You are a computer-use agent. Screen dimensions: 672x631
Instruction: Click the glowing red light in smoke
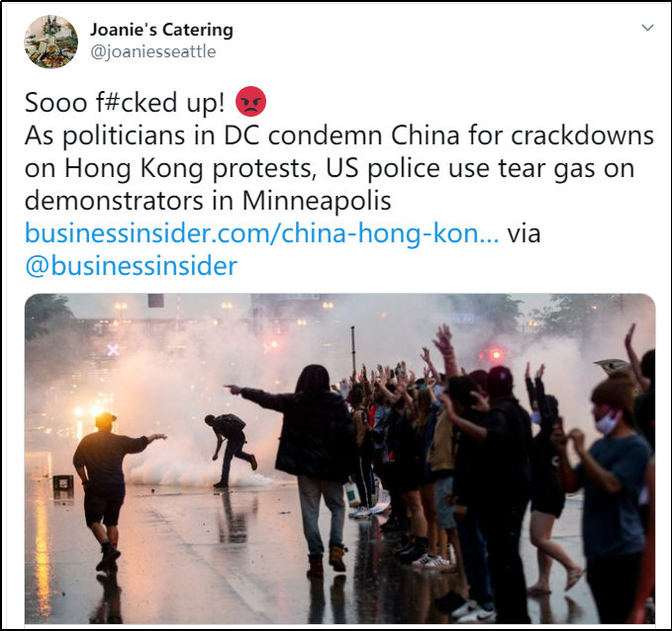[496, 355]
